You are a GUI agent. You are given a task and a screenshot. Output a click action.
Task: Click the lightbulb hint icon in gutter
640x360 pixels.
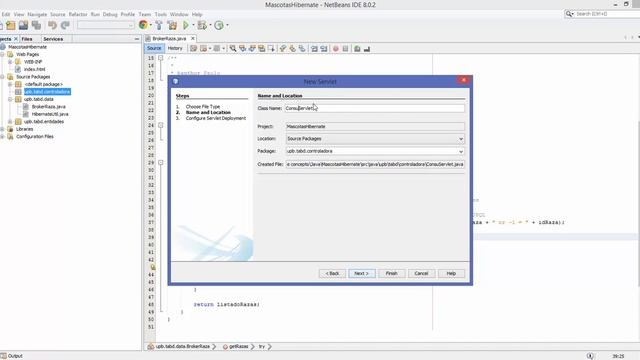(x=153, y=267)
